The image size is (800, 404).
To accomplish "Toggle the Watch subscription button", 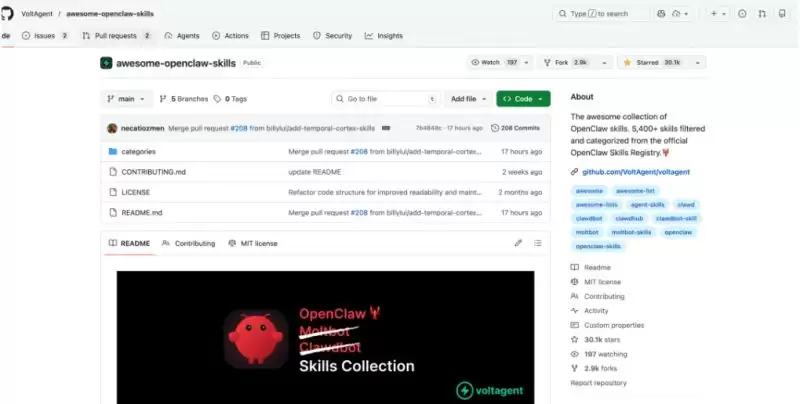I will [x=494, y=62].
